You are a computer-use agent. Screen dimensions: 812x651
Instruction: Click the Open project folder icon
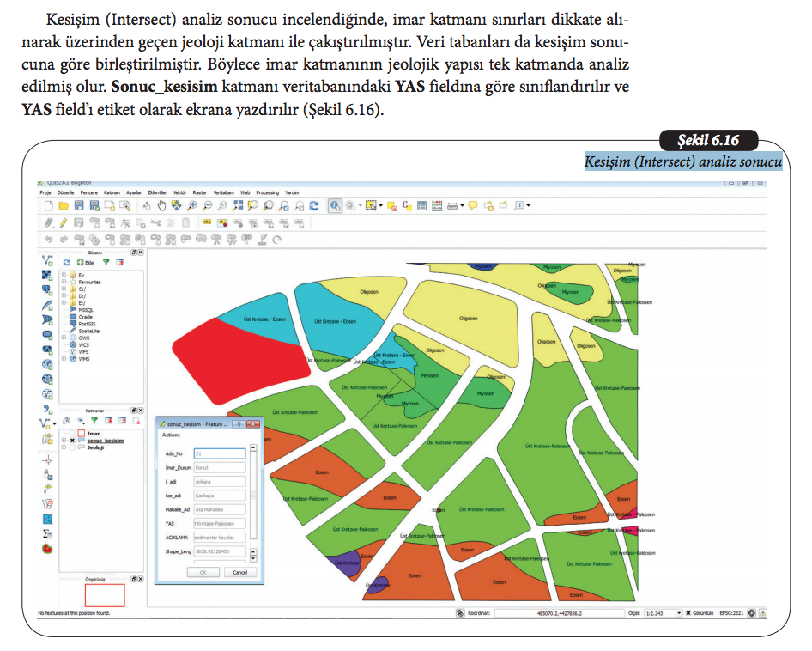point(64,206)
